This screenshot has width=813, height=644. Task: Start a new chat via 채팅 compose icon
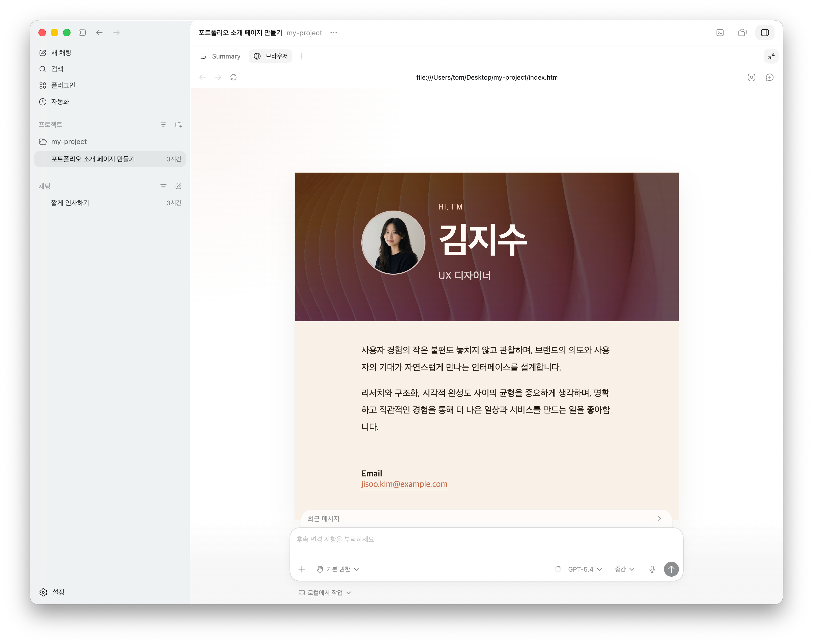coord(178,186)
